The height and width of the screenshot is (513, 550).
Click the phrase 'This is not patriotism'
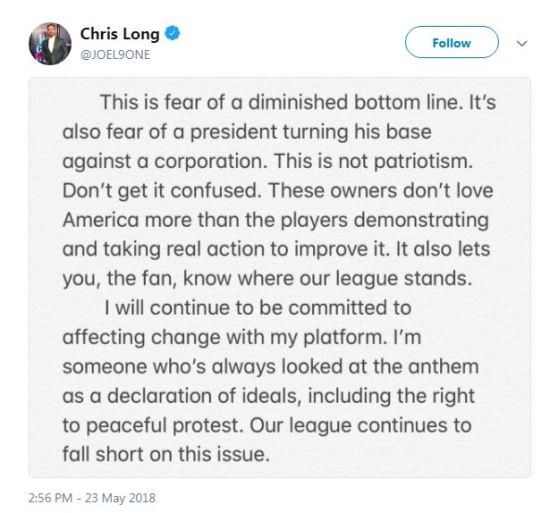click(x=374, y=162)
